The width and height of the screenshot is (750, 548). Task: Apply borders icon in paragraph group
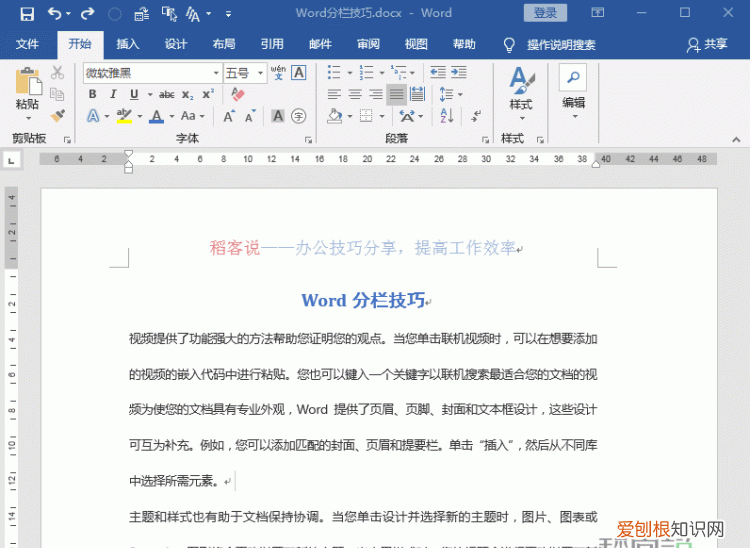[x=366, y=116]
